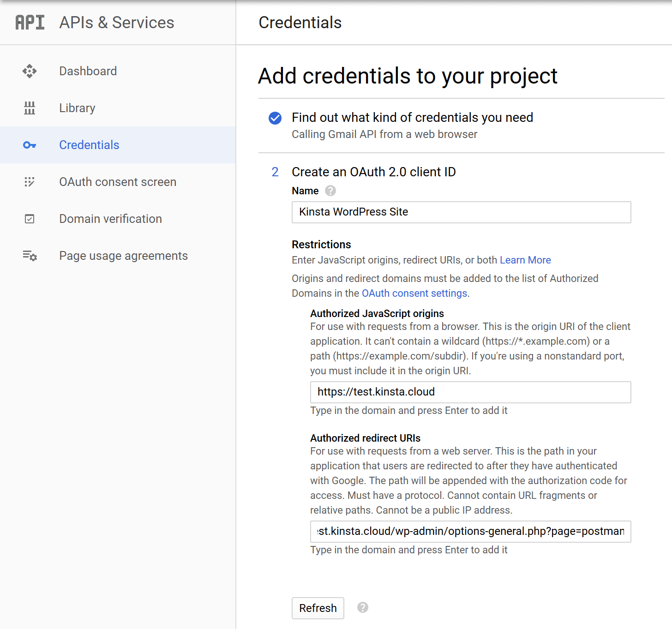Open the Library menu item
Screen dimensions: 672x629
coord(77,108)
